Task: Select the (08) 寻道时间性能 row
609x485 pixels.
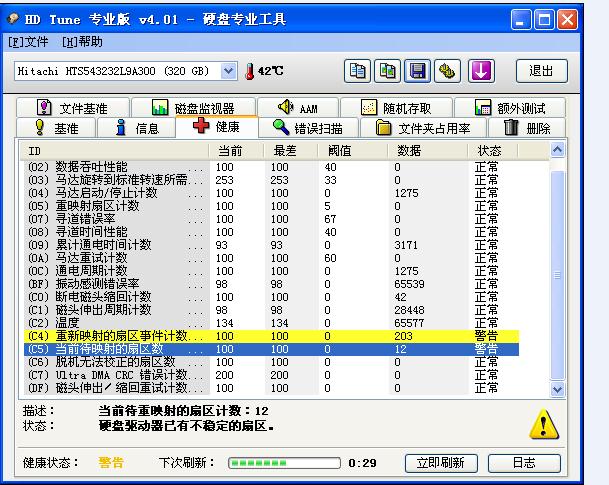Action: tap(271, 232)
